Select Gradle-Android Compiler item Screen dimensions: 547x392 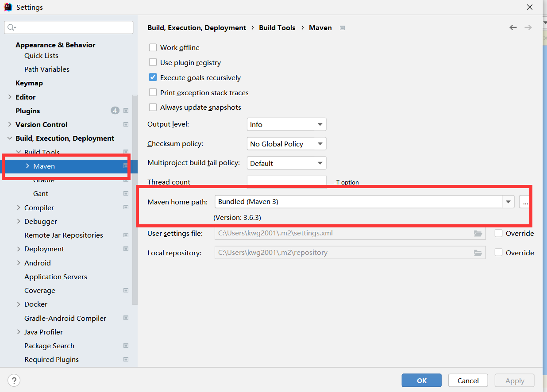pos(65,318)
